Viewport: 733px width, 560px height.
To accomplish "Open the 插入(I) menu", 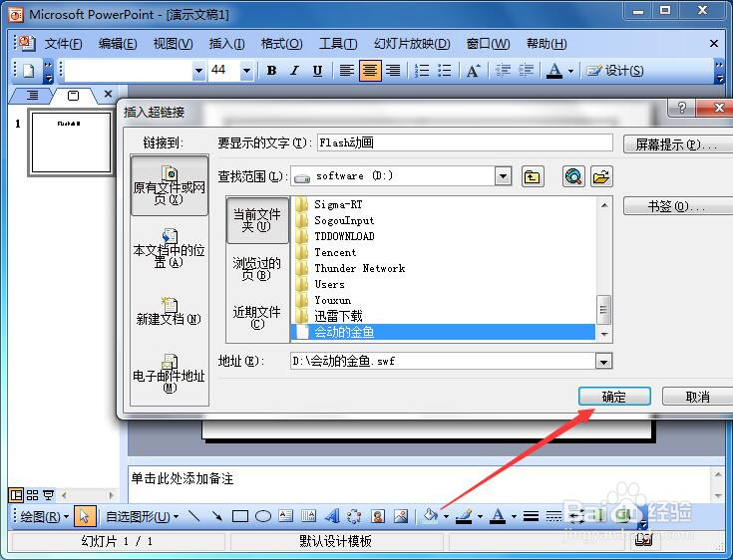I will pyautogui.click(x=226, y=44).
